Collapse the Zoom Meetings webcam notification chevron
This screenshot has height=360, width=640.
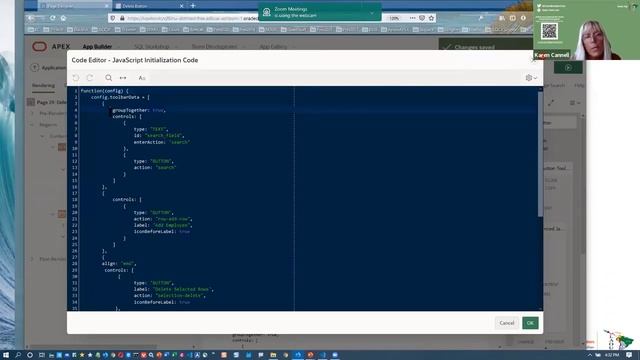(372, 13)
